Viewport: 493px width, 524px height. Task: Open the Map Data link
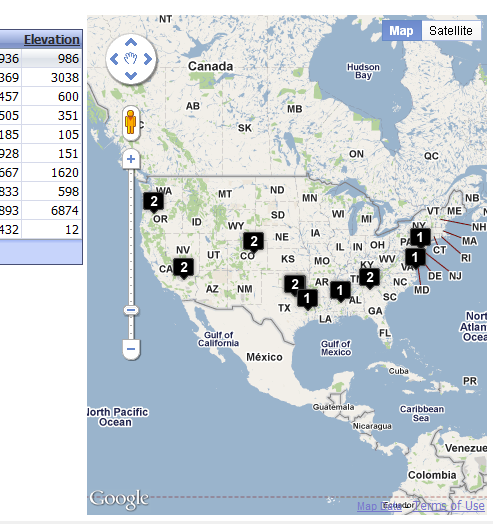click(x=379, y=506)
